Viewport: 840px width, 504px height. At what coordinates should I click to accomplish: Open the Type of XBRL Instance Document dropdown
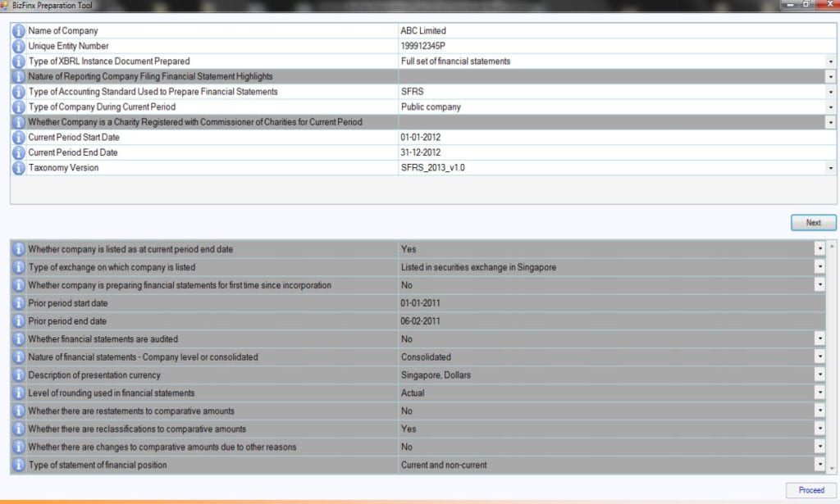pos(829,61)
